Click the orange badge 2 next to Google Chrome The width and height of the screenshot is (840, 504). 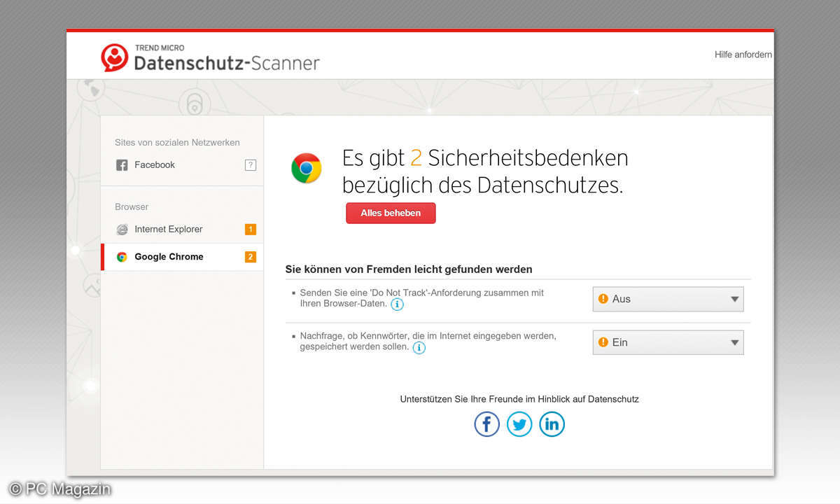tap(251, 257)
